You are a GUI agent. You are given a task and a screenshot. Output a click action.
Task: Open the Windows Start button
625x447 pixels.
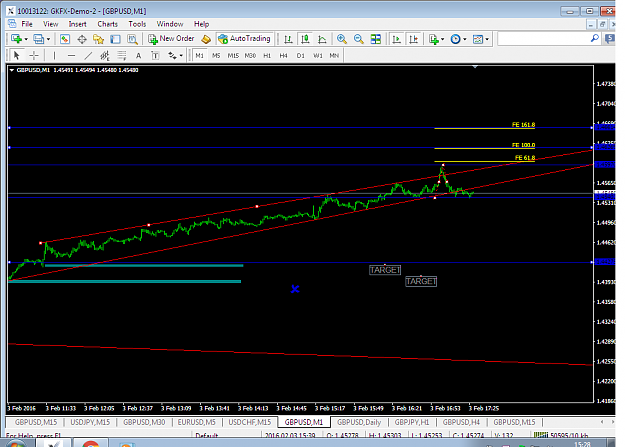16,443
